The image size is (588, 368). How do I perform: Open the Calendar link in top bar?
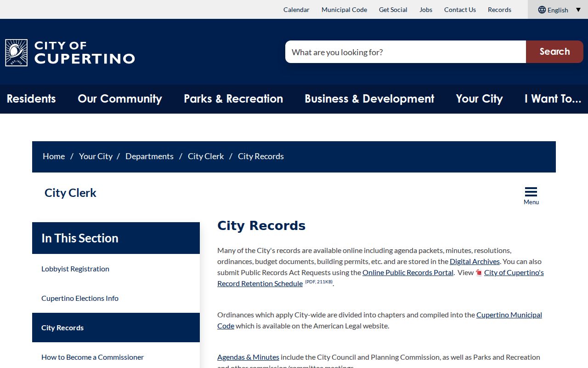tap(296, 10)
